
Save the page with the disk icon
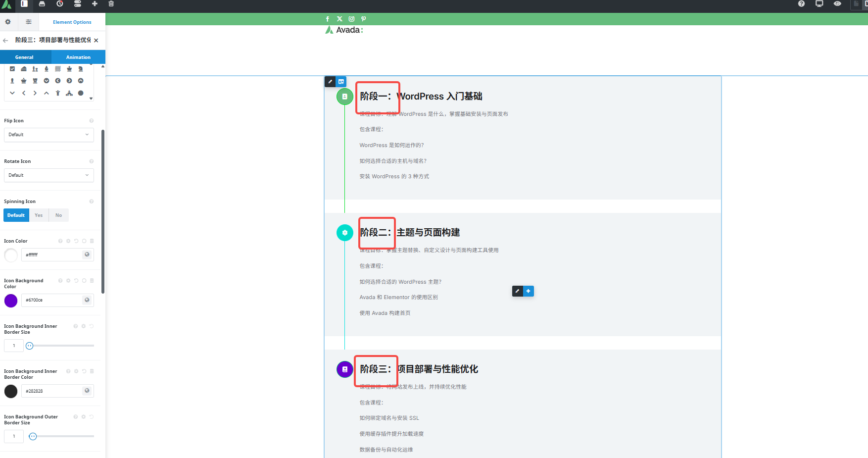tap(42, 5)
